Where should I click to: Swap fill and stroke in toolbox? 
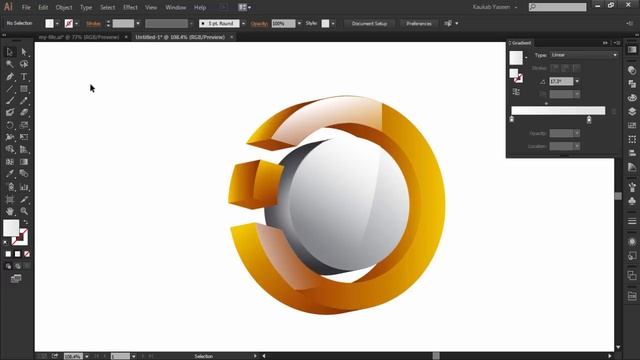click(x=26, y=222)
